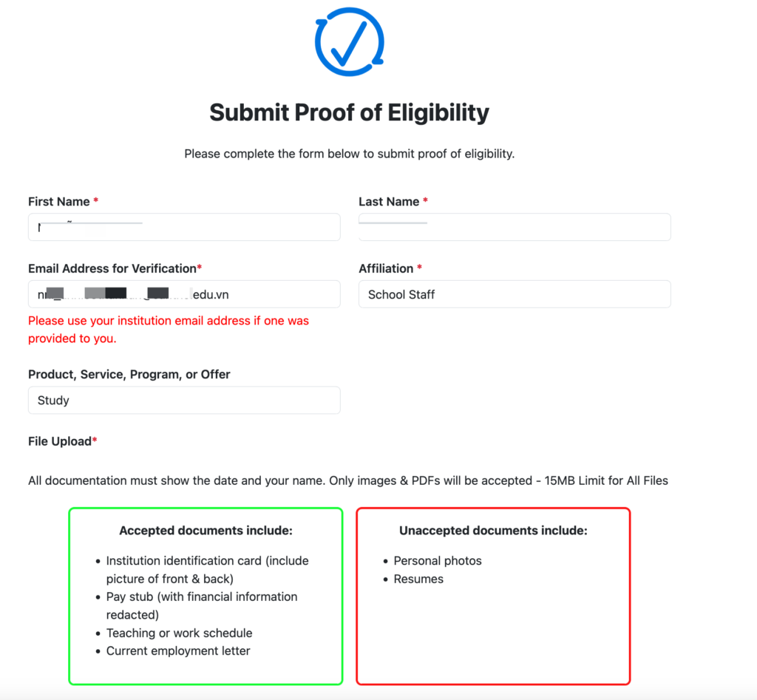Click the First Name label
The width and height of the screenshot is (757, 700).
click(59, 202)
